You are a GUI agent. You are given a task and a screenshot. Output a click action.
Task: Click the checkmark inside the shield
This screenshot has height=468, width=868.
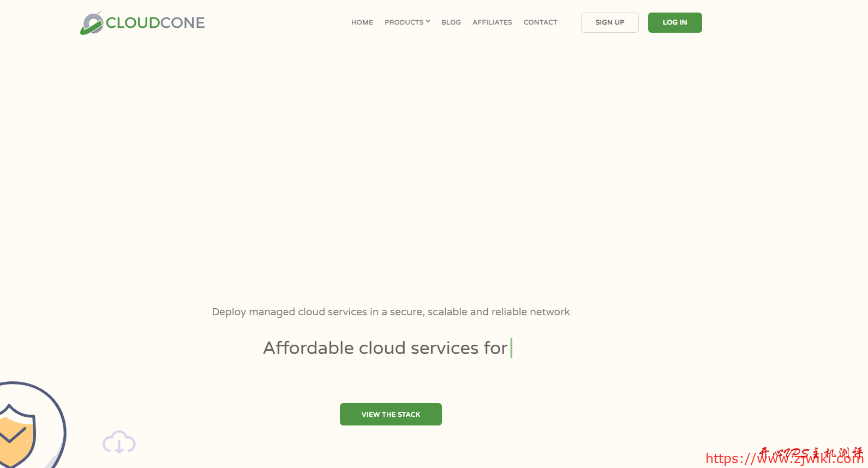[12, 435]
